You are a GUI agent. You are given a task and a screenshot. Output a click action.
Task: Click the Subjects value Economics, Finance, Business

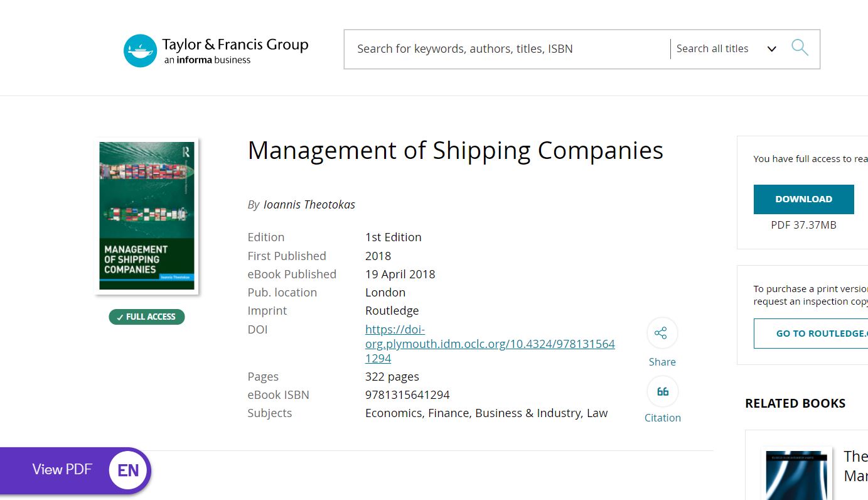coord(486,413)
